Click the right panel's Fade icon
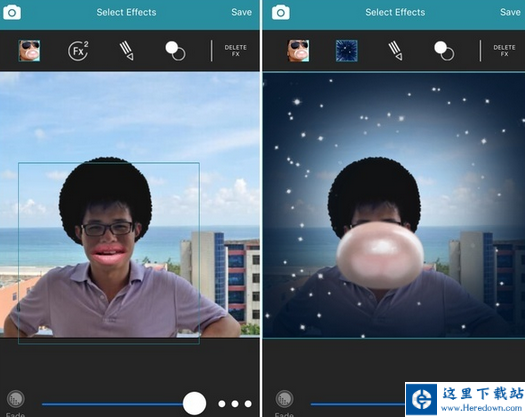The image size is (525, 417). [x=284, y=399]
